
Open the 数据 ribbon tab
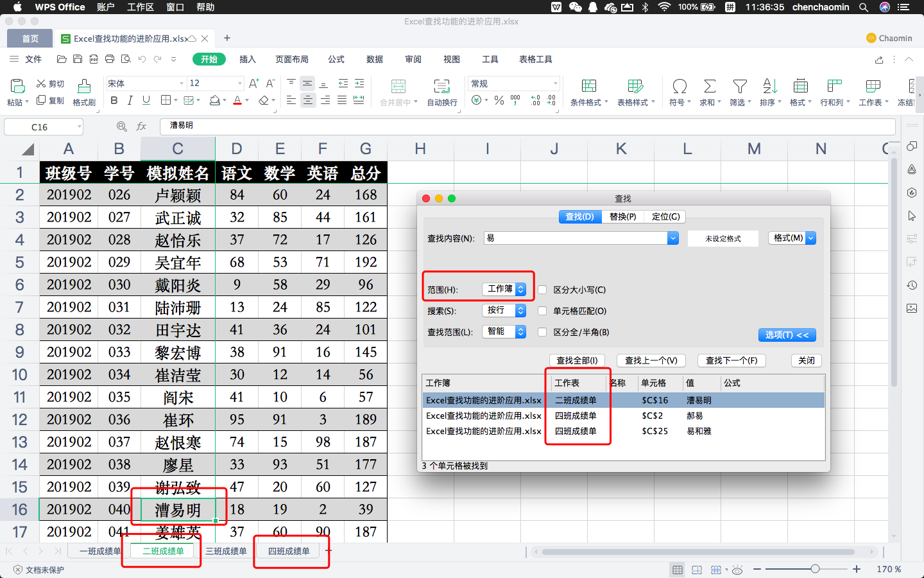click(x=375, y=59)
